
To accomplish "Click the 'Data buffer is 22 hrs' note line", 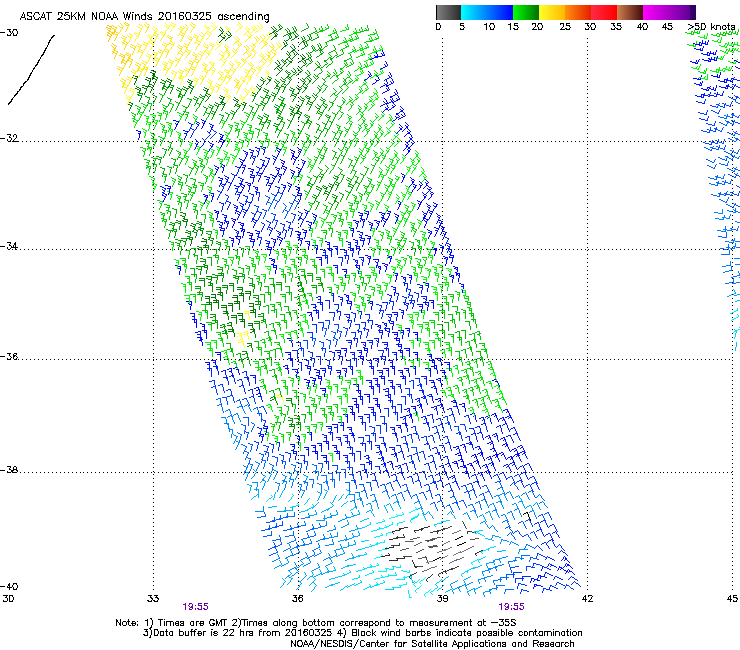I will tap(362, 633).
